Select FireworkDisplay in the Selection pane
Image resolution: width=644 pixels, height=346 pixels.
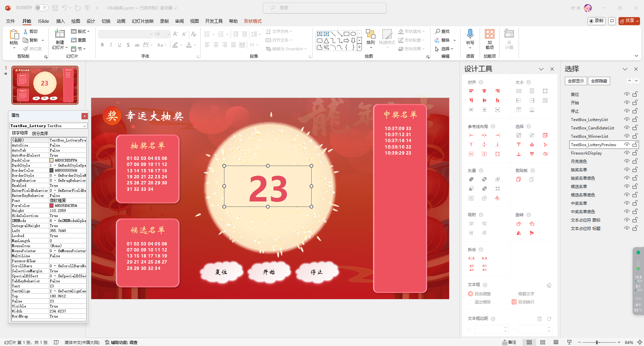coord(586,153)
